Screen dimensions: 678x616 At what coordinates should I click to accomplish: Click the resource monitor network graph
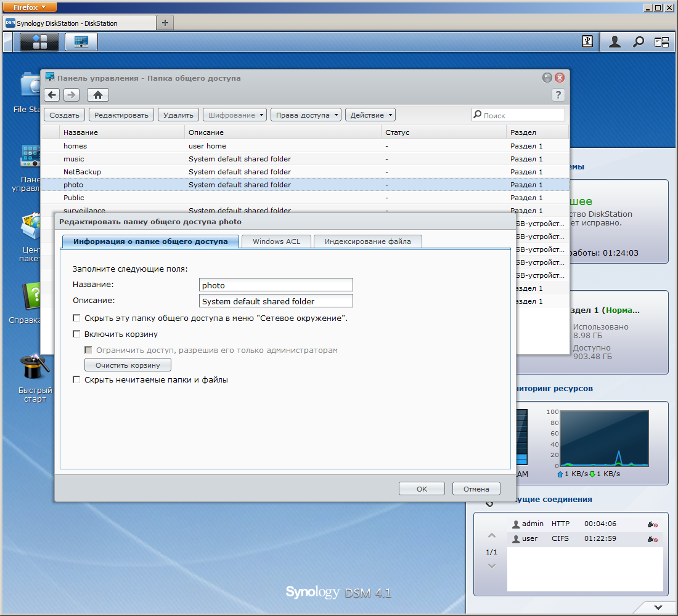(605, 439)
